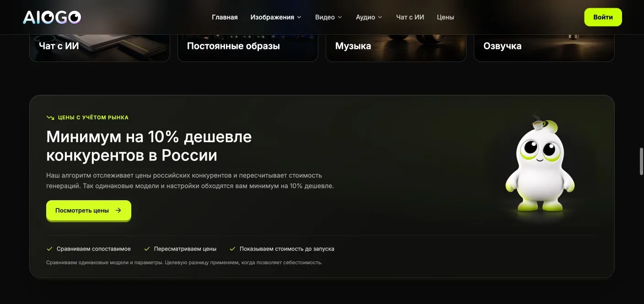Open the Главная menu item
Screen dimensions: 644x304
(225, 17)
